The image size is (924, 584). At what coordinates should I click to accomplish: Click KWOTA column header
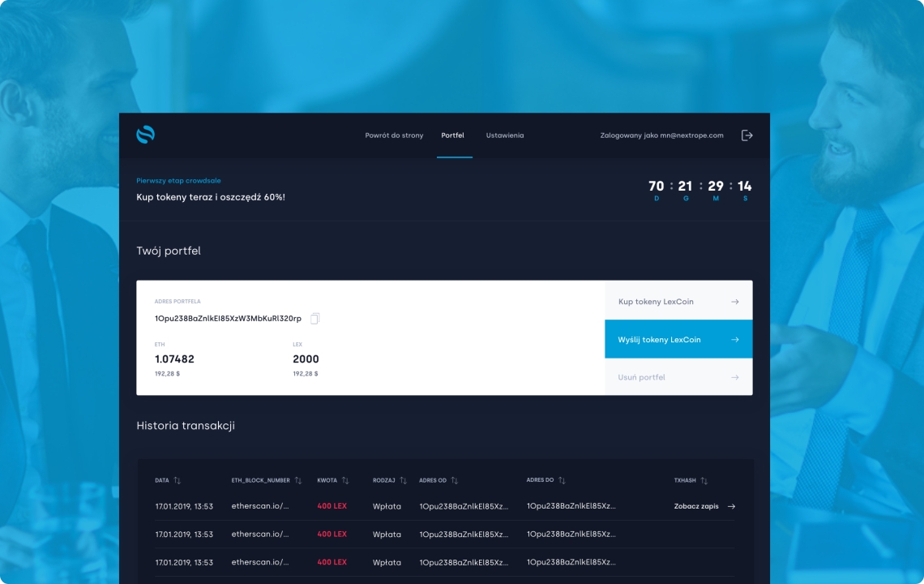tap(327, 480)
